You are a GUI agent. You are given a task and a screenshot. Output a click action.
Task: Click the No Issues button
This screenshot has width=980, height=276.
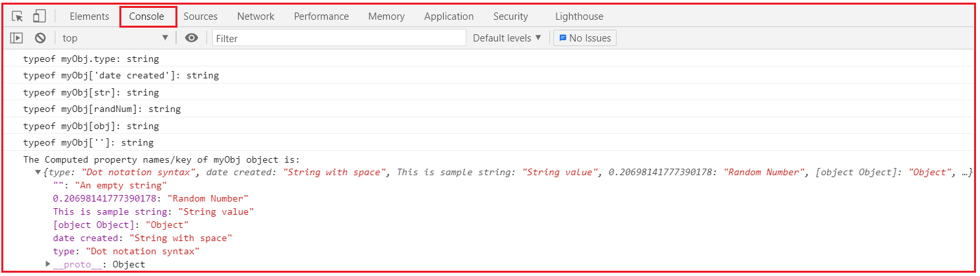(584, 38)
